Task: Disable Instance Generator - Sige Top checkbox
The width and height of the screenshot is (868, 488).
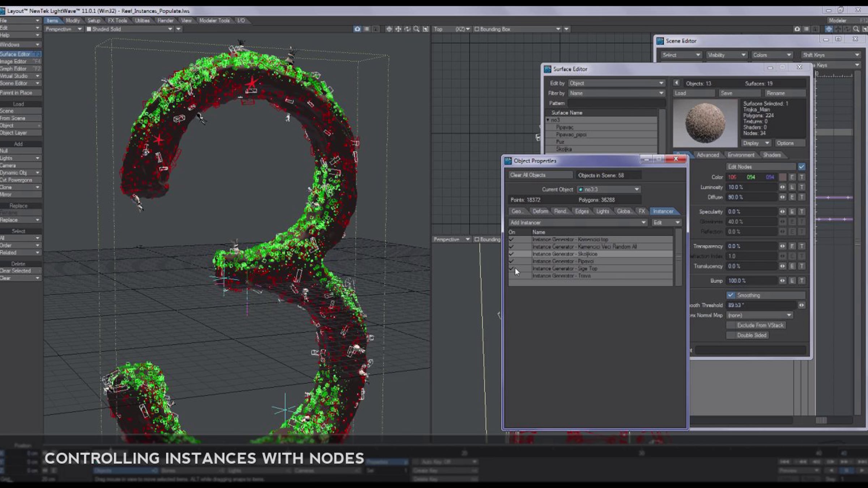Action: coord(511,269)
